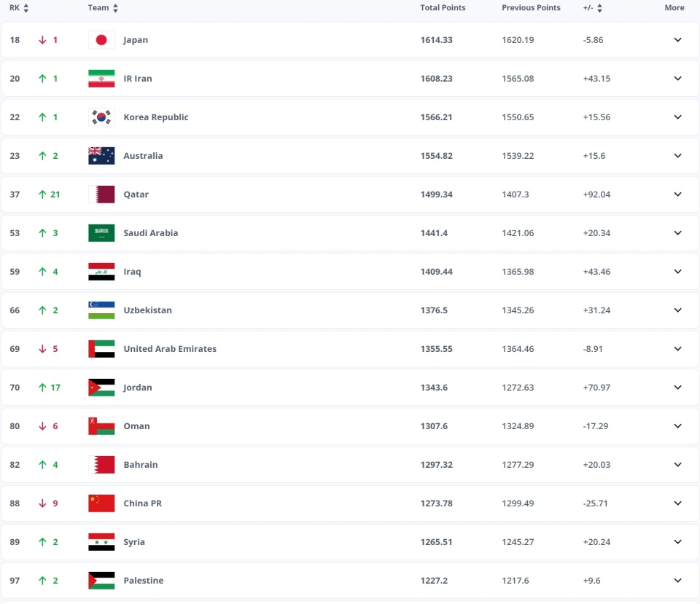Click the Total Points column header

pyautogui.click(x=443, y=7)
